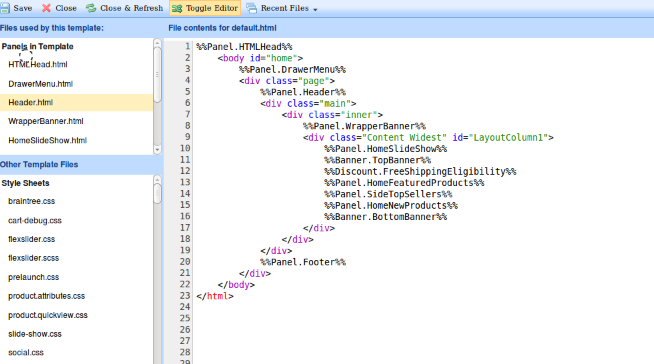The image size is (654, 364).
Task: Click Panels in Template heading
Action: (38, 46)
